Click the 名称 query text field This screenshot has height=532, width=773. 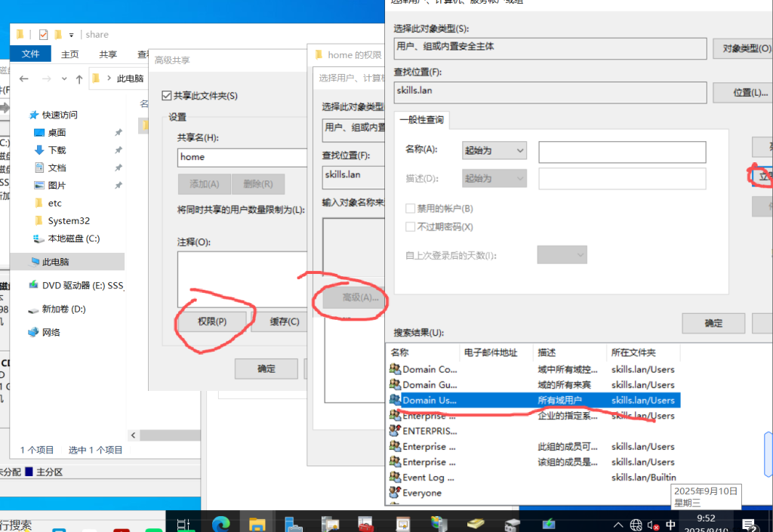(621, 152)
